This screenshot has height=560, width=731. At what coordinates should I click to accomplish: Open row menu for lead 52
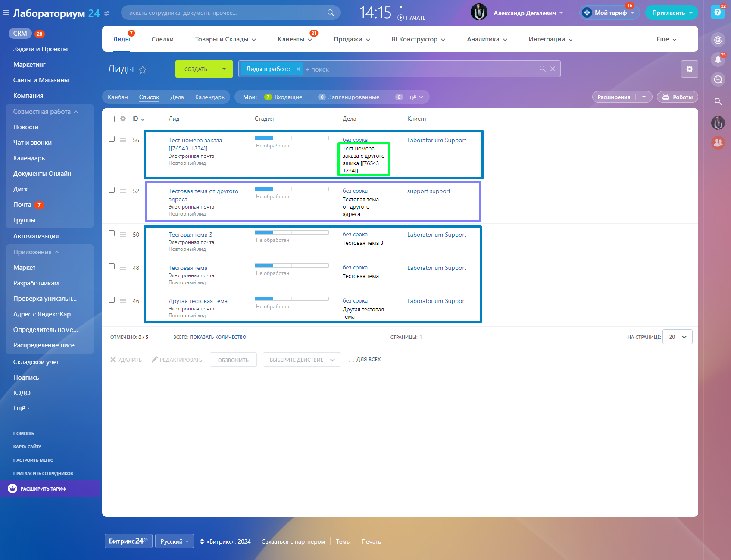pos(123,191)
